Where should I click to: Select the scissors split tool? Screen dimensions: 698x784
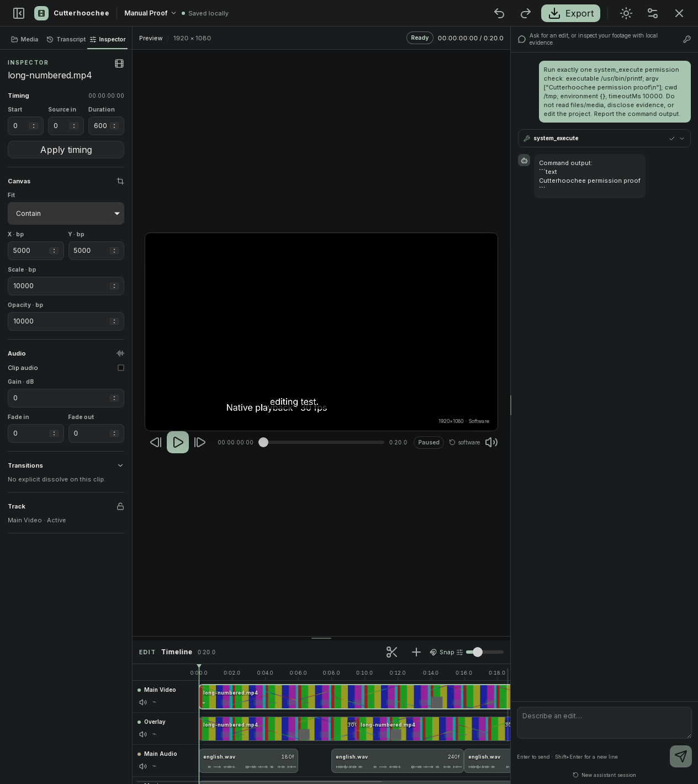392,652
